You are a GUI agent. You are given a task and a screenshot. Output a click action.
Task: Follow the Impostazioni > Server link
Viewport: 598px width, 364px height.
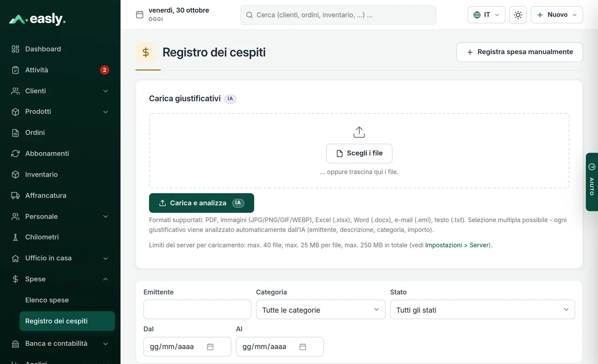tap(457, 245)
